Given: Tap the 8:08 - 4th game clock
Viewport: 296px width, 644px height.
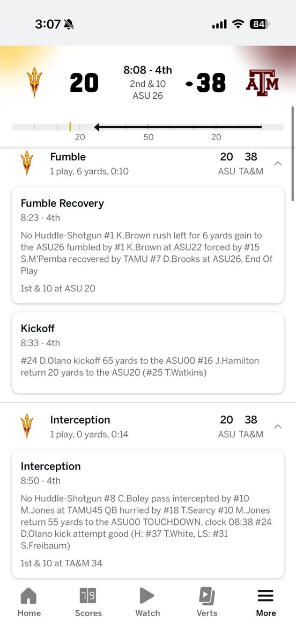Looking at the screenshot, I should click(x=147, y=70).
